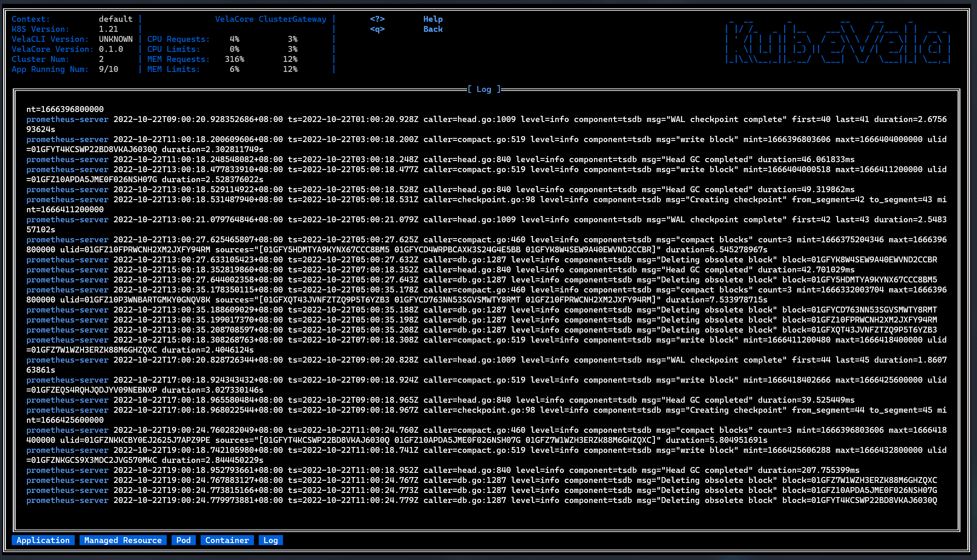Click write block line at 2022-10-22T15:00:18.308268763
The image size is (977, 560).
(x=486, y=345)
